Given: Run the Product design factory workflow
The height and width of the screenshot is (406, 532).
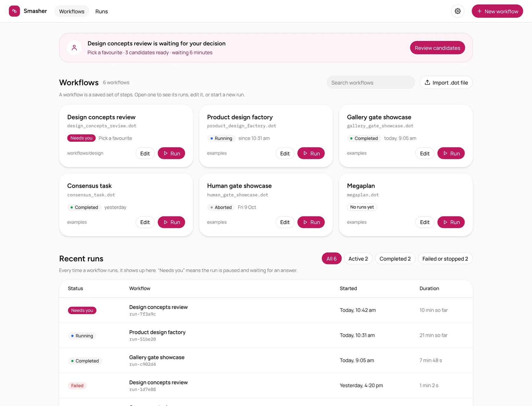Looking at the screenshot, I should pyautogui.click(x=311, y=153).
